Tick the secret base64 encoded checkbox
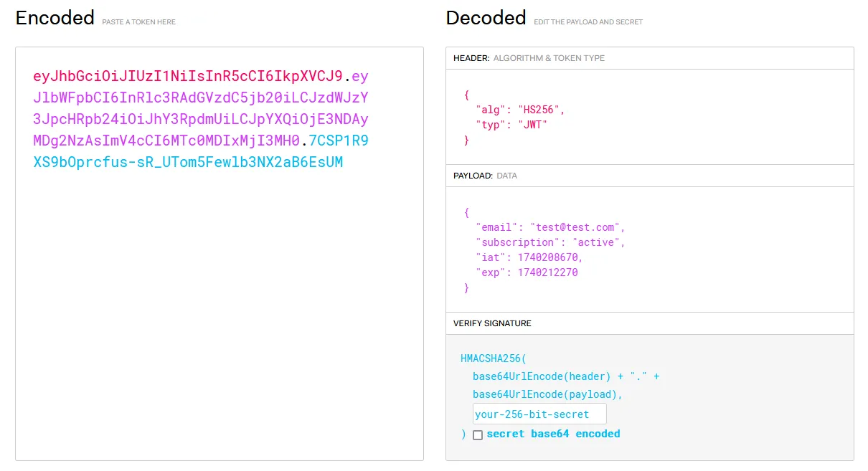Screen dimensions: 868x471 click(x=478, y=434)
